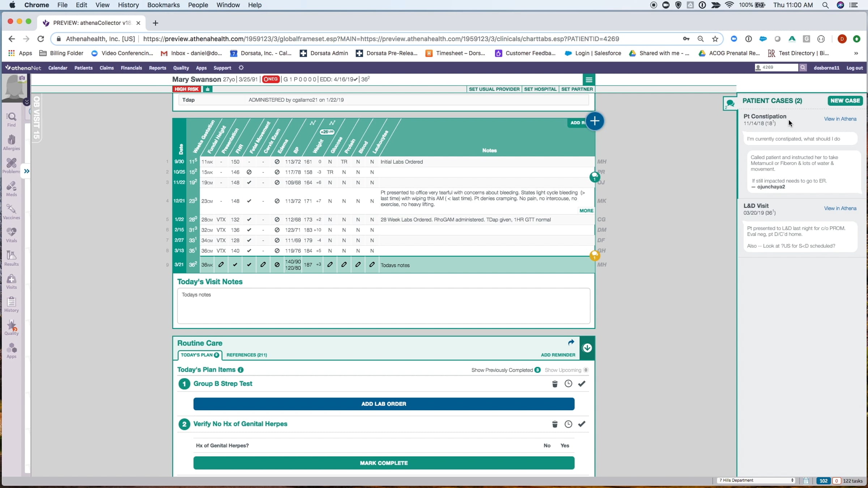The height and width of the screenshot is (488, 868).
Task: Expand the left sidebar double chevron
Action: coord(27,171)
